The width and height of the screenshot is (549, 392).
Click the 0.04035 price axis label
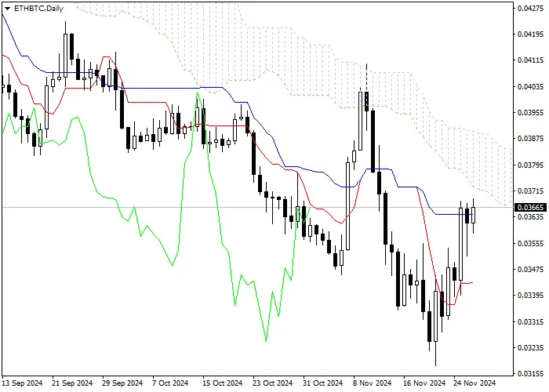[531, 86]
